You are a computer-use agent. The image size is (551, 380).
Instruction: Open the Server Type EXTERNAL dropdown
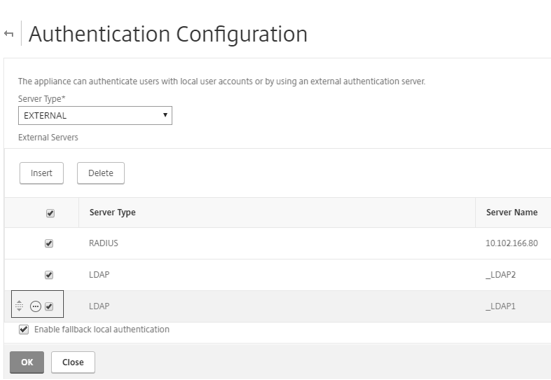click(95, 115)
